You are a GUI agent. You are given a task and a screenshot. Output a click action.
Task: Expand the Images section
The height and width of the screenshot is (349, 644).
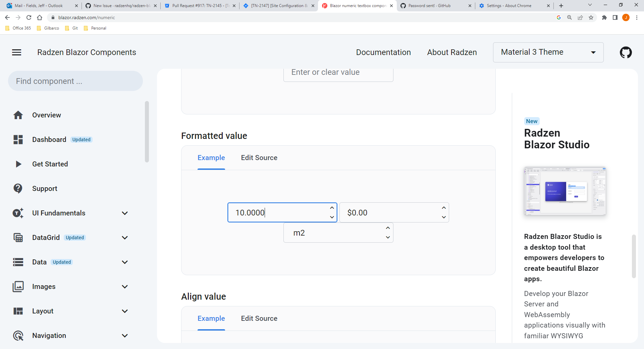tap(125, 287)
